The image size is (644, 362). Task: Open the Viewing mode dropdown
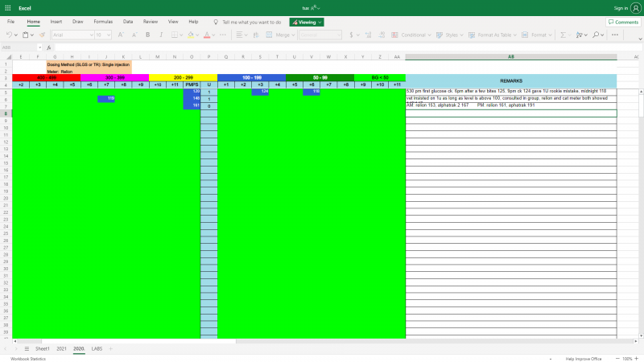(308, 22)
